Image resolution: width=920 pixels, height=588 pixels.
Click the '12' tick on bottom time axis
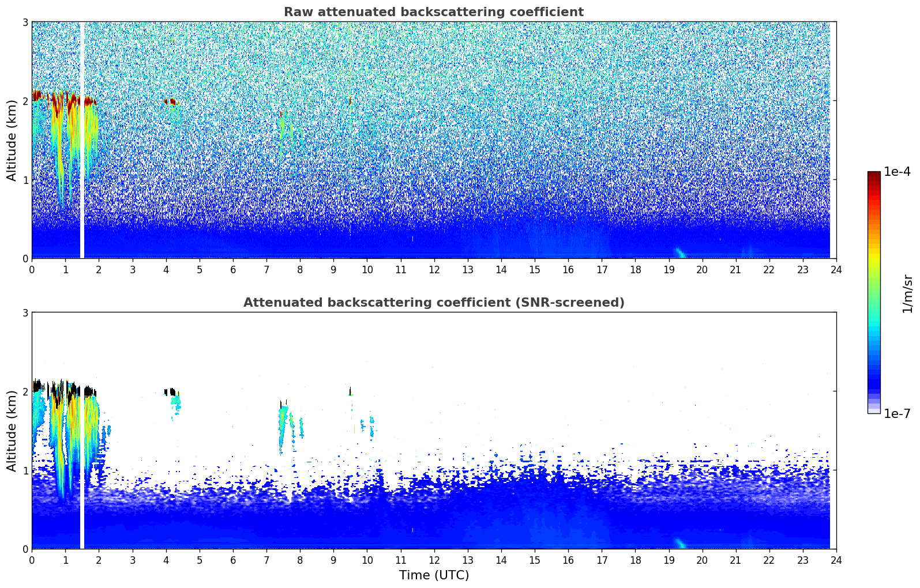pos(434,560)
